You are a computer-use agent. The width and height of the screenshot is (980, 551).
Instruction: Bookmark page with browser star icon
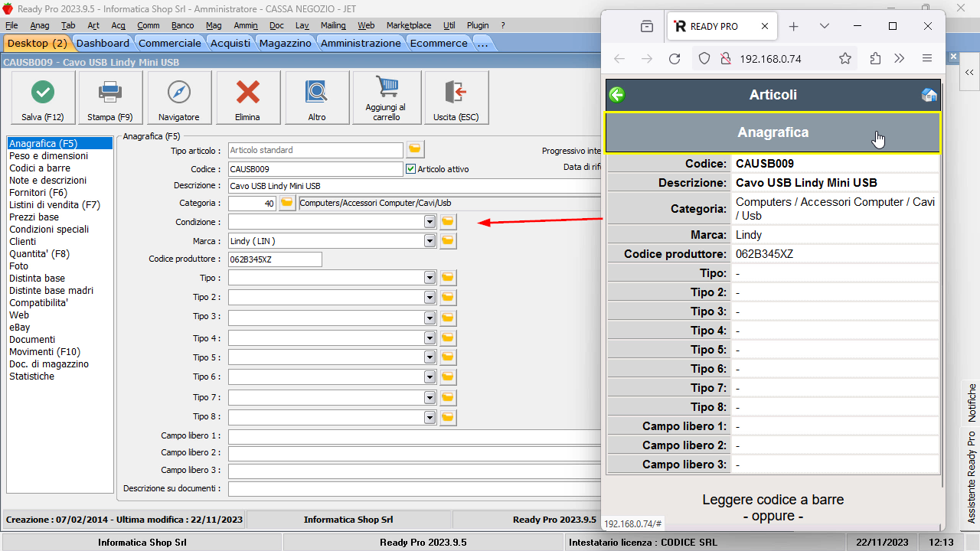point(845,59)
